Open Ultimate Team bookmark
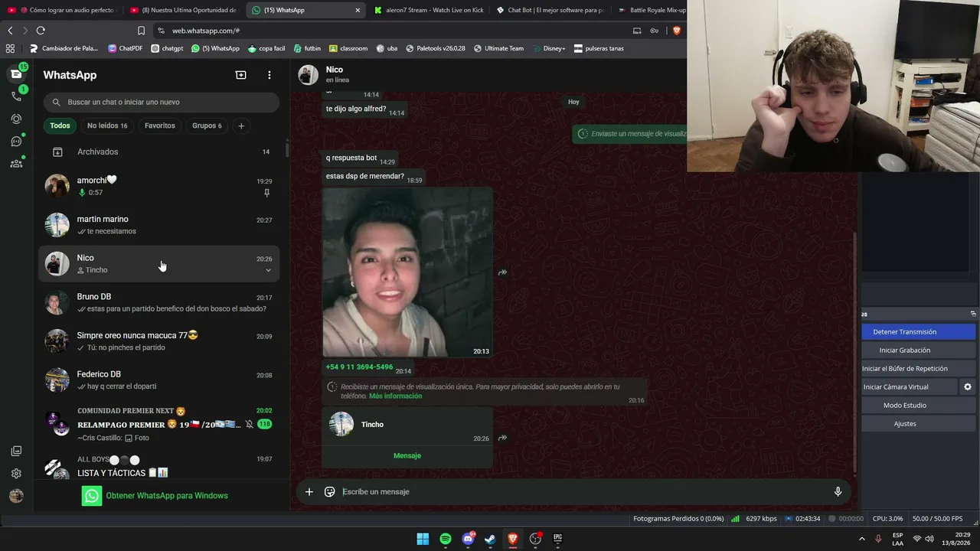The height and width of the screenshot is (551, 980). [498, 48]
